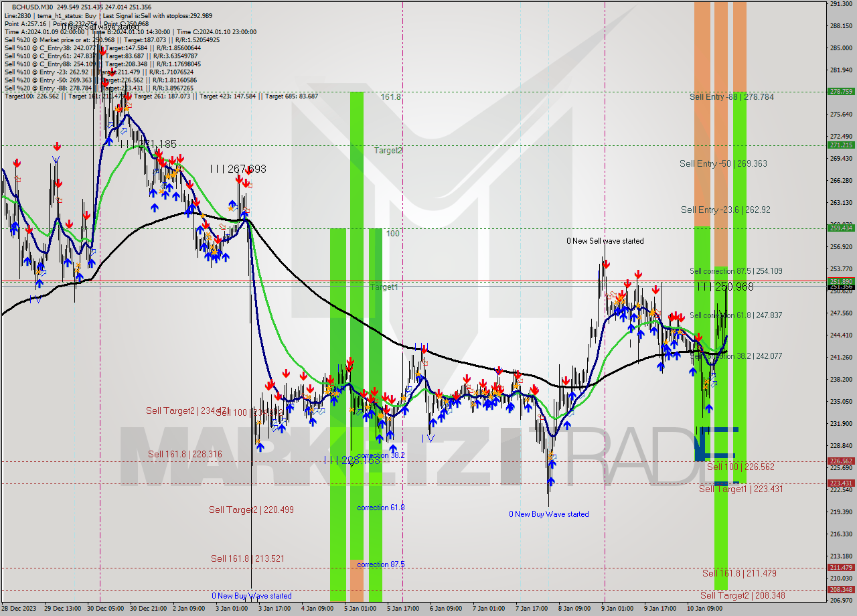The image size is (857, 616).
Task: Click the 'Sell Entry -23.6 | 262.92' label
Action: (x=726, y=210)
